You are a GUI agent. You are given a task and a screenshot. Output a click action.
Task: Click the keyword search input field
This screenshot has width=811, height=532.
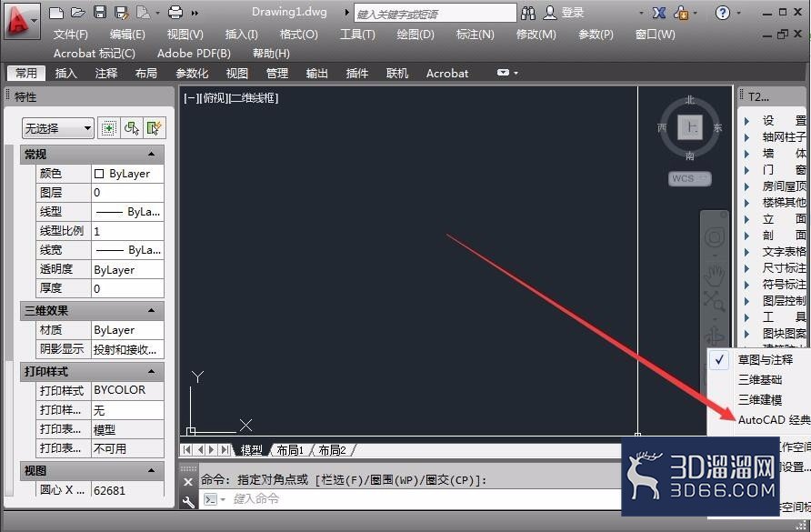pyautogui.click(x=435, y=14)
